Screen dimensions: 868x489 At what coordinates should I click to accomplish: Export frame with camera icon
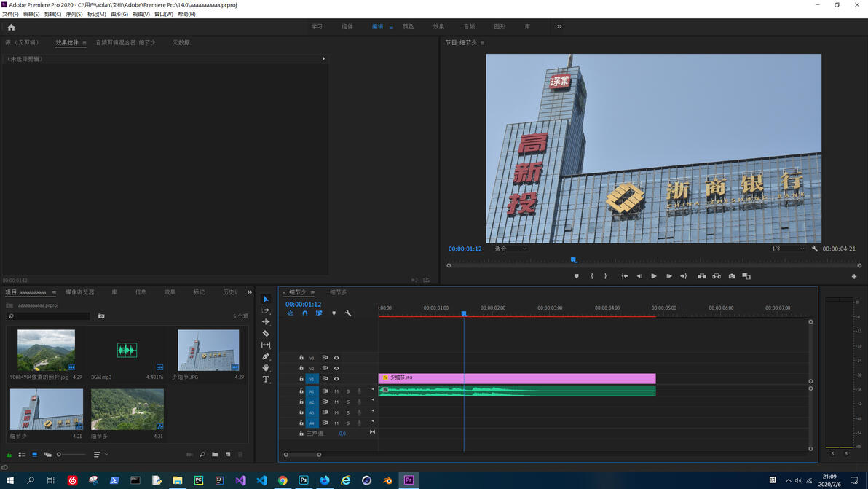click(x=732, y=275)
